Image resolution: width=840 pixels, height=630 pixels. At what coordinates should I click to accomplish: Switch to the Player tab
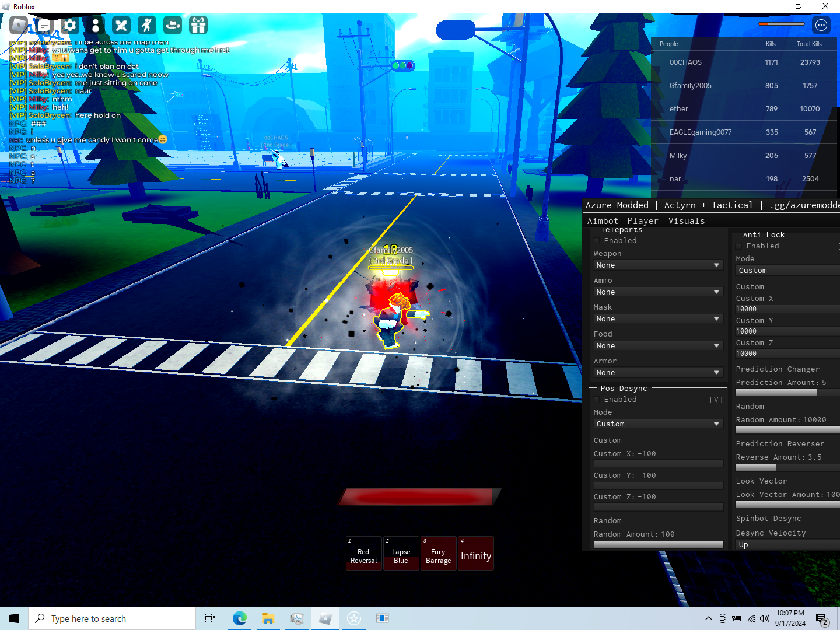(643, 221)
